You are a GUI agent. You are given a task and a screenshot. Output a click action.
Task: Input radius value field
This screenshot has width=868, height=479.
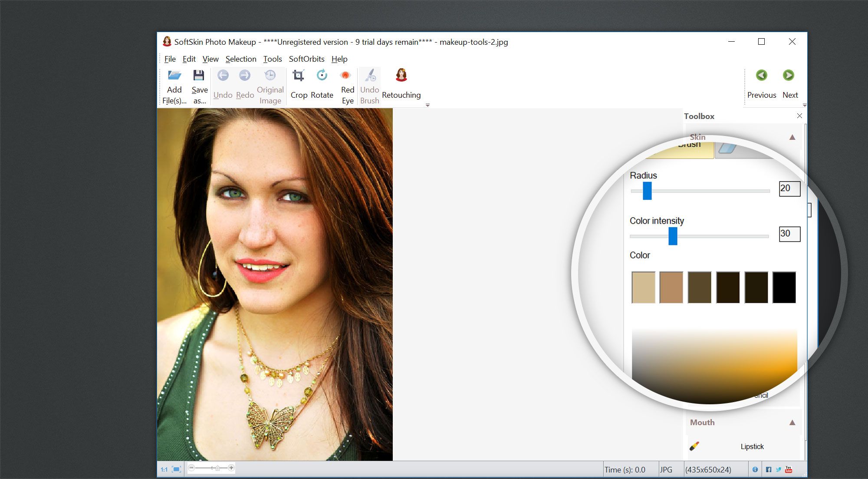pyautogui.click(x=789, y=188)
